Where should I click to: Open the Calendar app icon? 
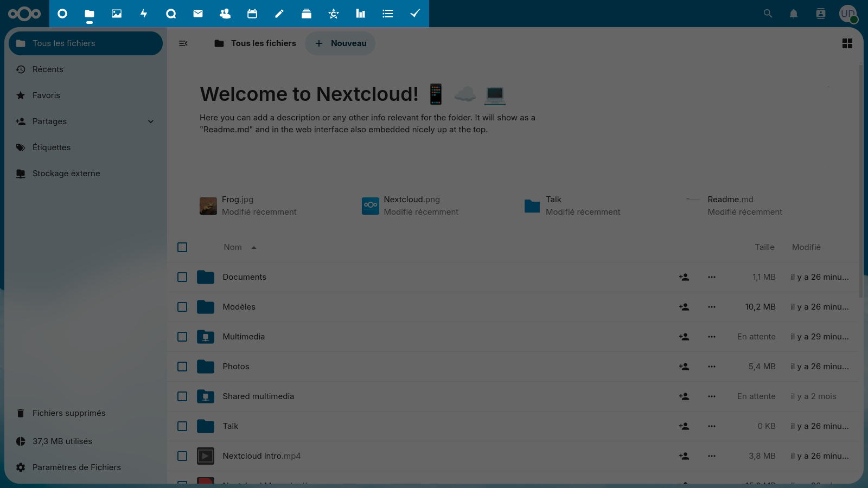(x=252, y=14)
